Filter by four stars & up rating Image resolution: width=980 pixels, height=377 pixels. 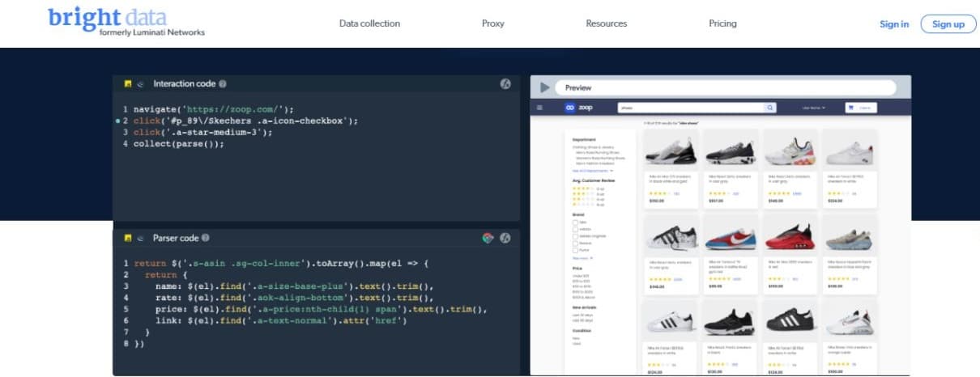588,188
